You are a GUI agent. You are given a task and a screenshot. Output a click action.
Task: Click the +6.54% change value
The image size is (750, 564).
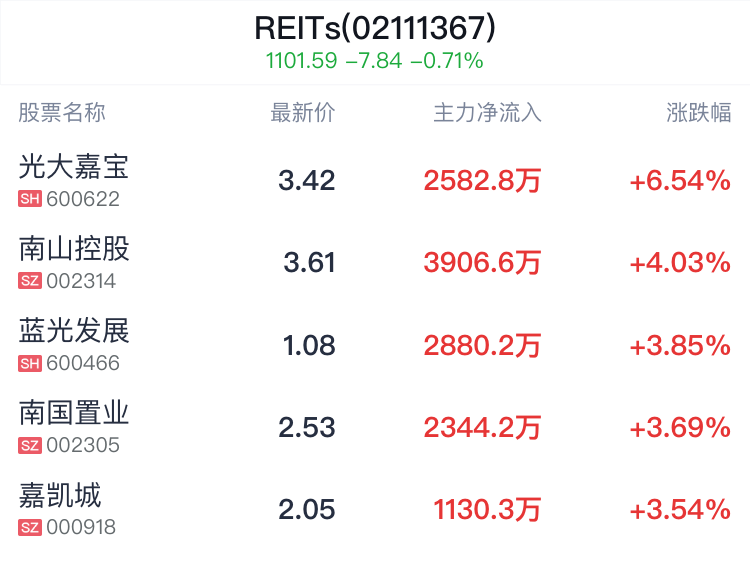[x=680, y=181]
